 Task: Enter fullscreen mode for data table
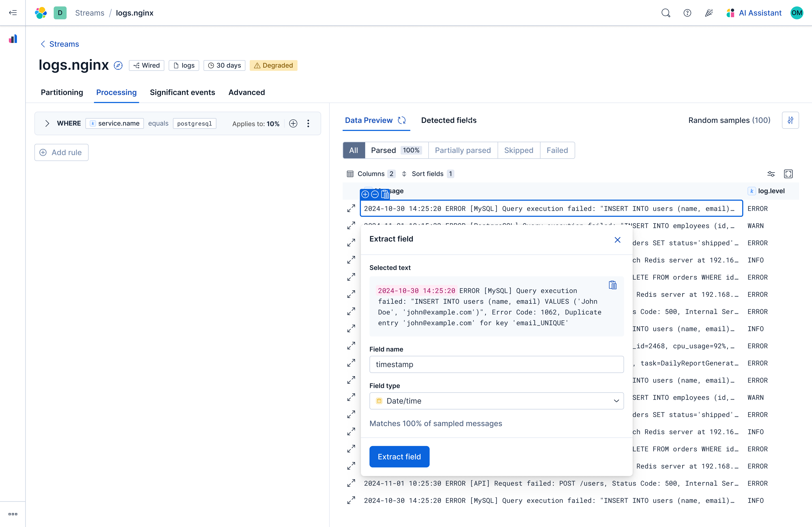click(788, 174)
